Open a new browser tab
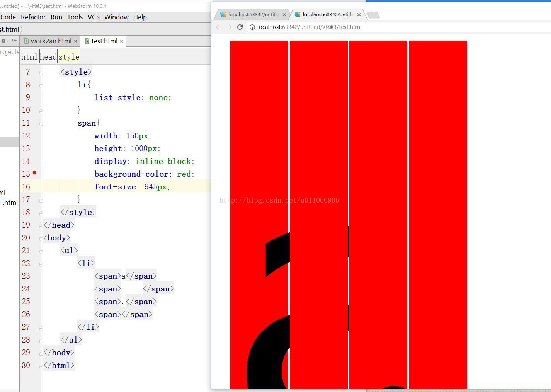 click(x=373, y=15)
